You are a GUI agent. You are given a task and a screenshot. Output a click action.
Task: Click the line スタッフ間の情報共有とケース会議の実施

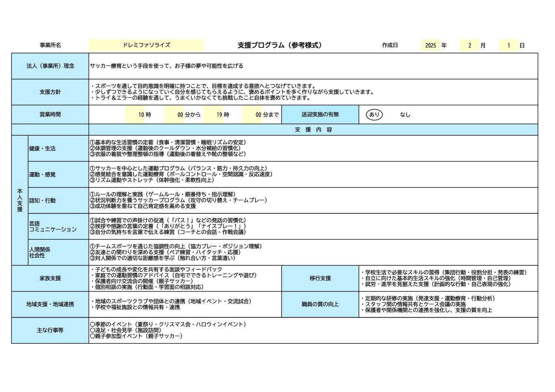(x=413, y=304)
